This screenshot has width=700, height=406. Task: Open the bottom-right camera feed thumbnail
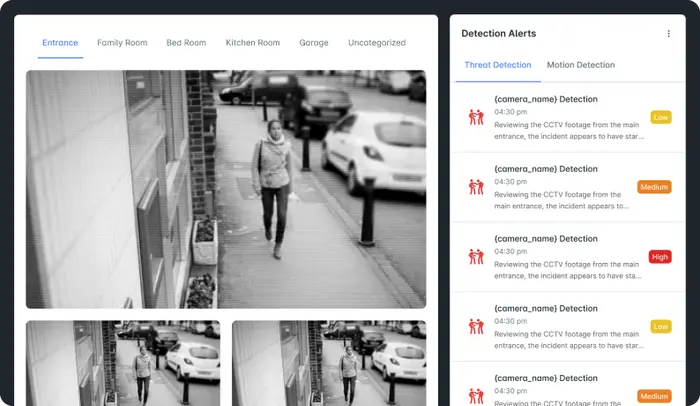329,363
